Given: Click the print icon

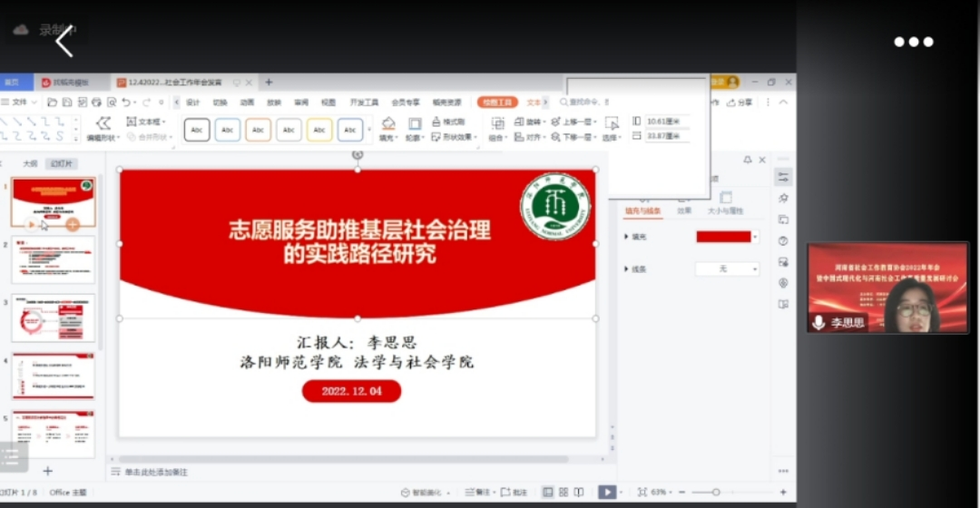Looking at the screenshot, I should coord(96,102).
